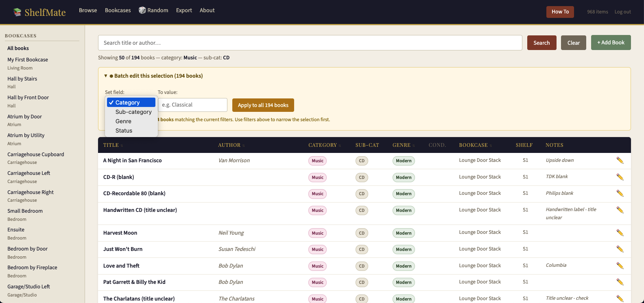Screen dimensions: 644x303
Task: Open Garage/Studio Left bookcase
Action: pyautogui.click(x=28, y=286)
